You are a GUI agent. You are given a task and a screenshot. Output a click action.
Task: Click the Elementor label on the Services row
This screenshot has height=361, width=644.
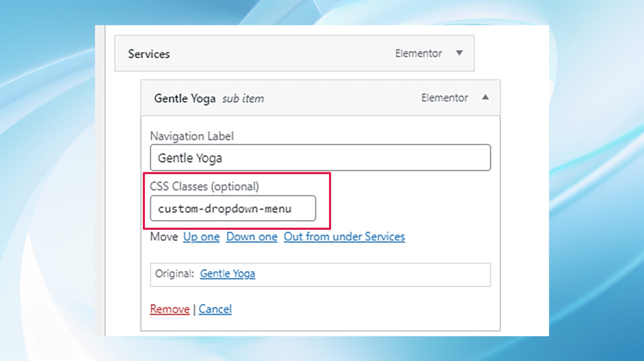(x=418, y=53)
